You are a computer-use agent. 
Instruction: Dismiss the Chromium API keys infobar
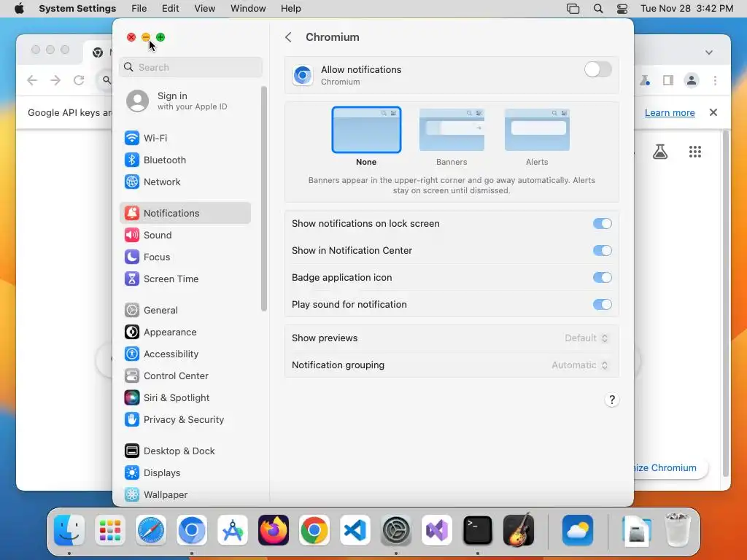[713, 113]
